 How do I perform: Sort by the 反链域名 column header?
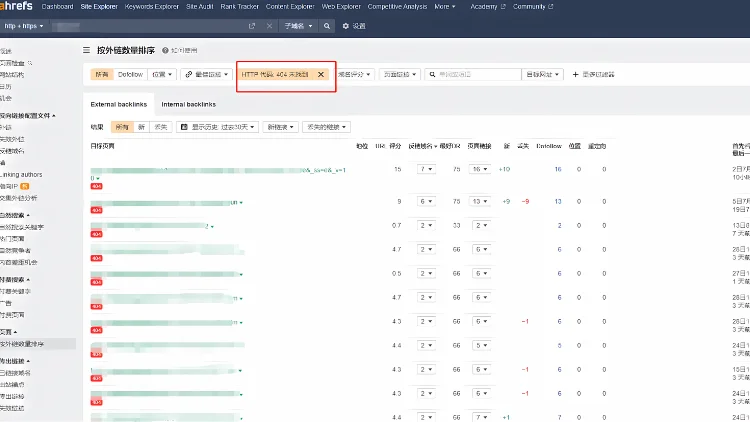tap(422, 146)
